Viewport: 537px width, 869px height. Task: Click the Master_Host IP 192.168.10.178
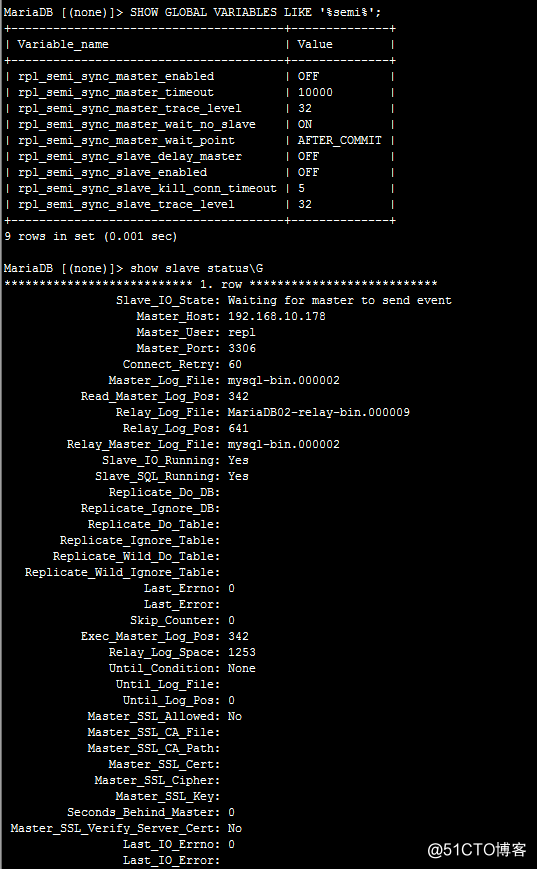click(x=277, y=316)
